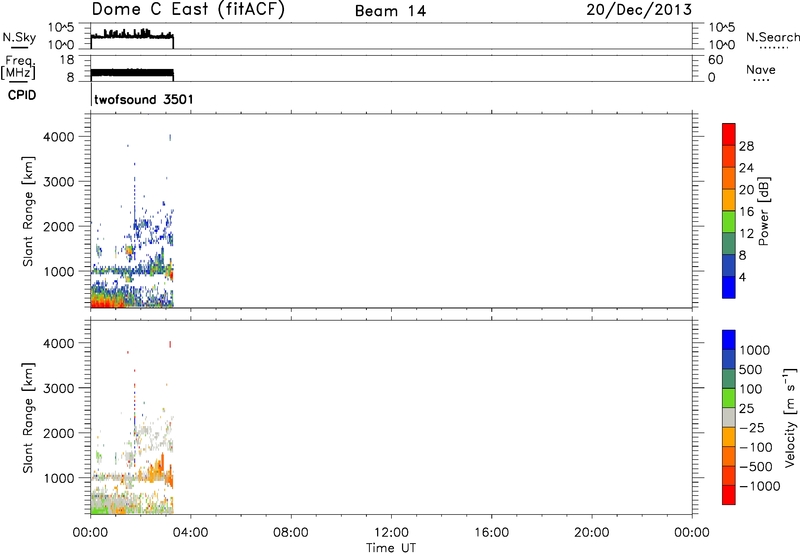The width and height of the screenshot is (800, 554).
Task: Click the 'Slant Range [km]' label of Power plot
Action: [28, 211]
